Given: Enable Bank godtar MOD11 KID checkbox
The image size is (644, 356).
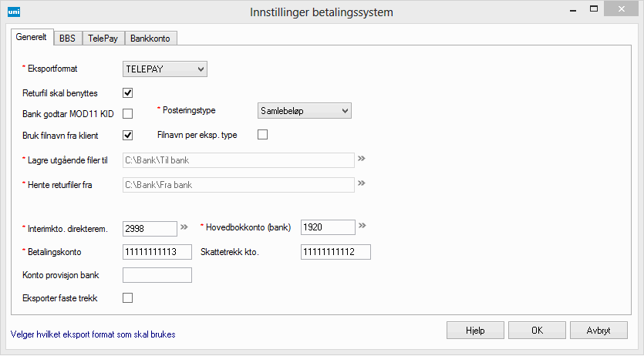Looking at the screenshot, I should tap(128, 114).
